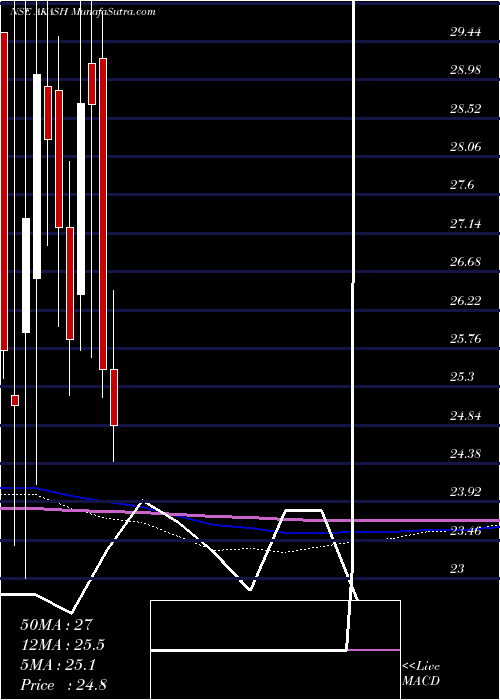This screenshot has width=500, height=700.
Task: Click the 26.68 price axis label
Action: click(465, 262)
